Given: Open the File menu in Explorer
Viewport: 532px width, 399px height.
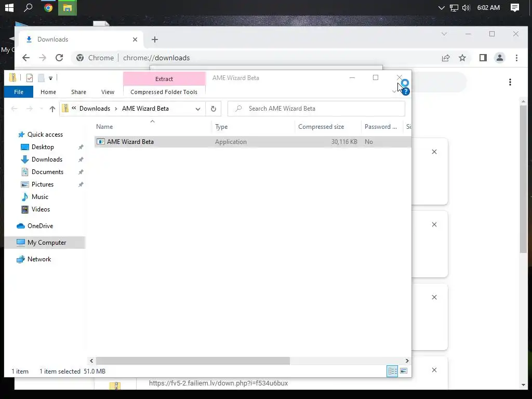Looking at the screenshot, I should [19, 92].
